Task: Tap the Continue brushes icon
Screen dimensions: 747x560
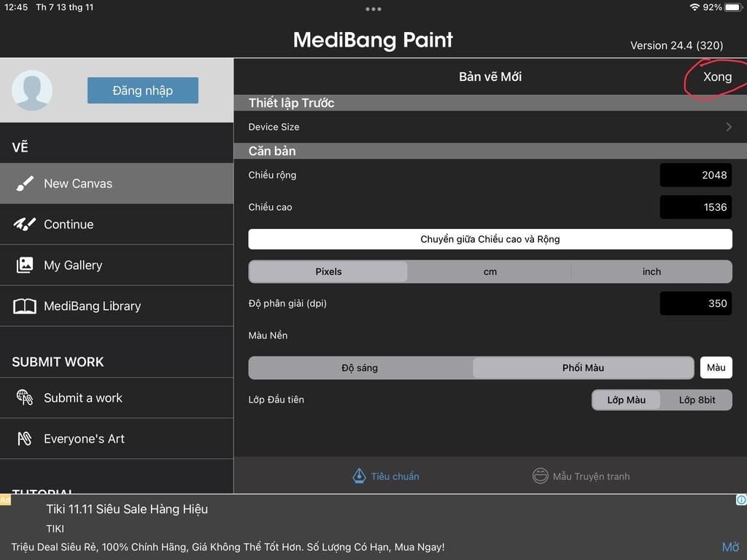Action: [x=25, y=225]
